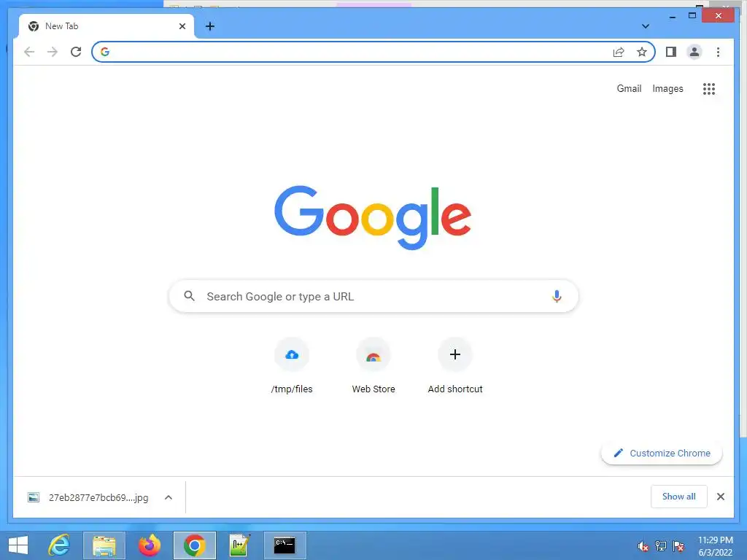Launch Internet Explorer from taskbar
The image size is (747, 560).
(59, 545)
